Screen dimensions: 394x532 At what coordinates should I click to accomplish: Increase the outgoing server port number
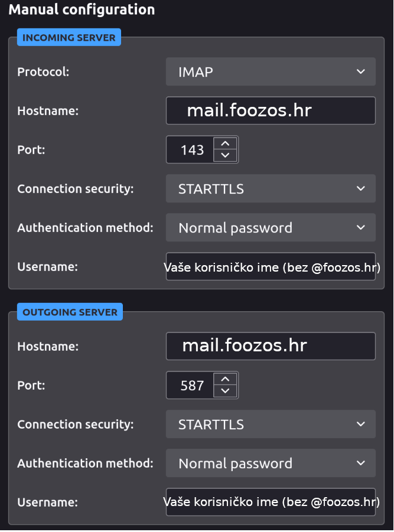pyautogui.click(x=225, y=379)
